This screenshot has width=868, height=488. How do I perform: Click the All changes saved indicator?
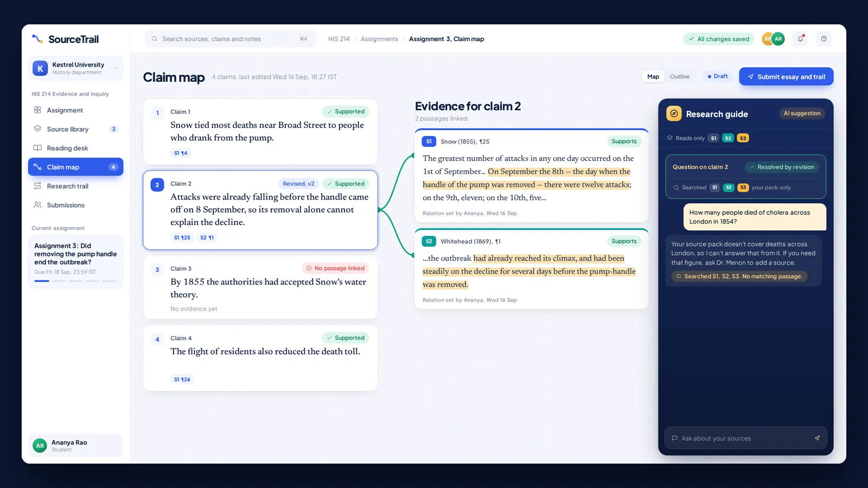click(x=719, y=39)
